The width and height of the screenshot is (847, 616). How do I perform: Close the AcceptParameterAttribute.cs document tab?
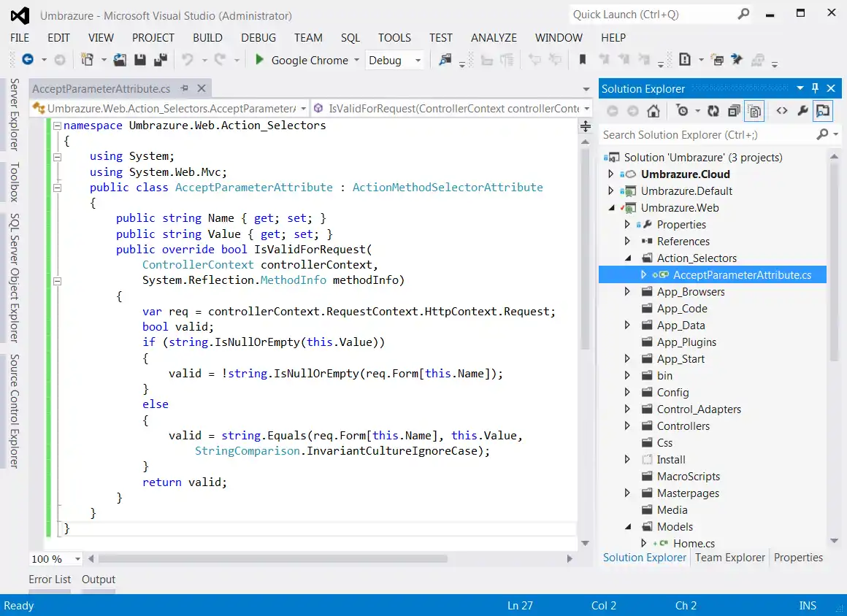(202, 88)
